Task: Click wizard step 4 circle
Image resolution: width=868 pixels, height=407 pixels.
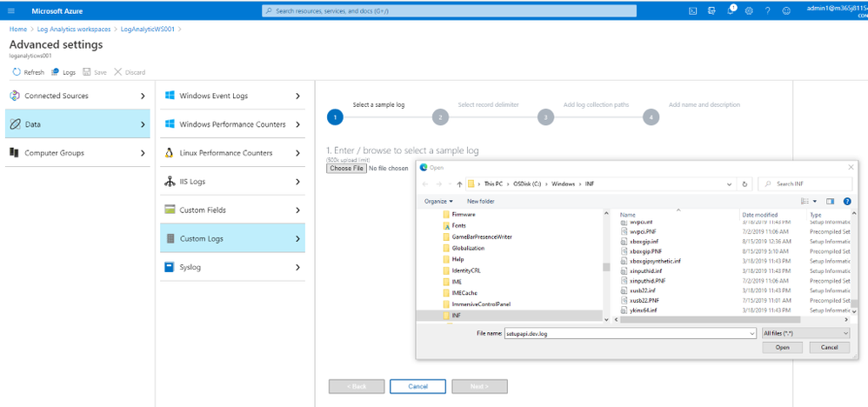Action: click(651, 117)
